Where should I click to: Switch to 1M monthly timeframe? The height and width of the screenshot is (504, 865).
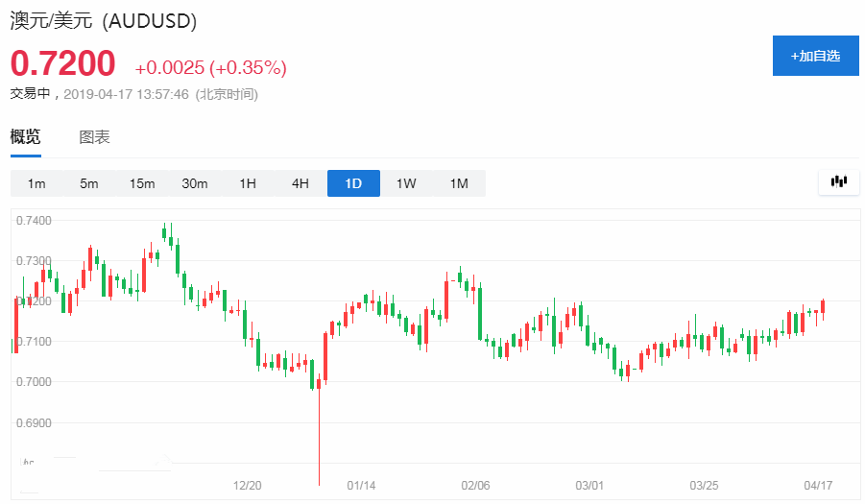(459, 183)
